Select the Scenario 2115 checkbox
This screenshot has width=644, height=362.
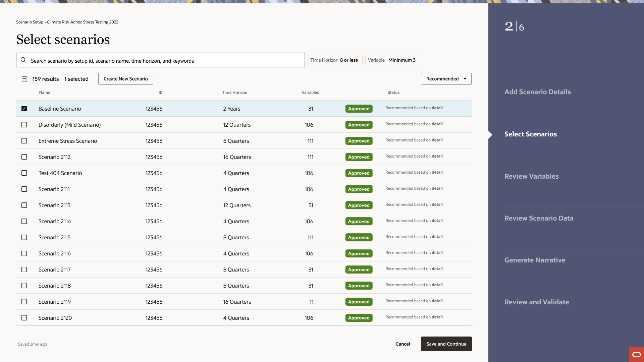click(24, 237)
